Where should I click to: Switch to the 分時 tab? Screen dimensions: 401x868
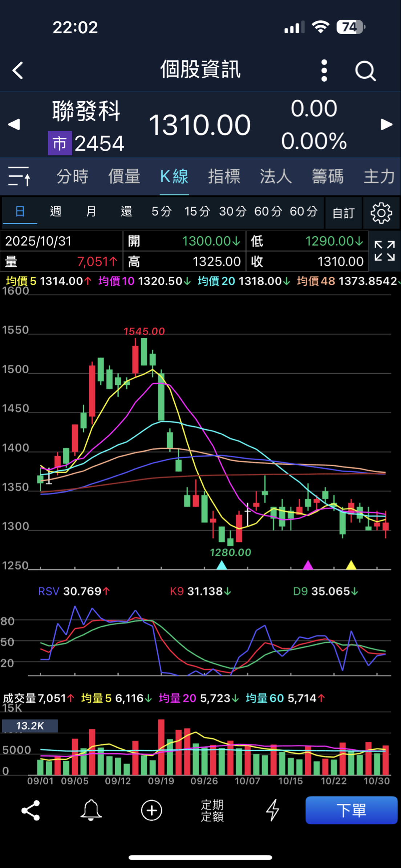pos(72,176)
